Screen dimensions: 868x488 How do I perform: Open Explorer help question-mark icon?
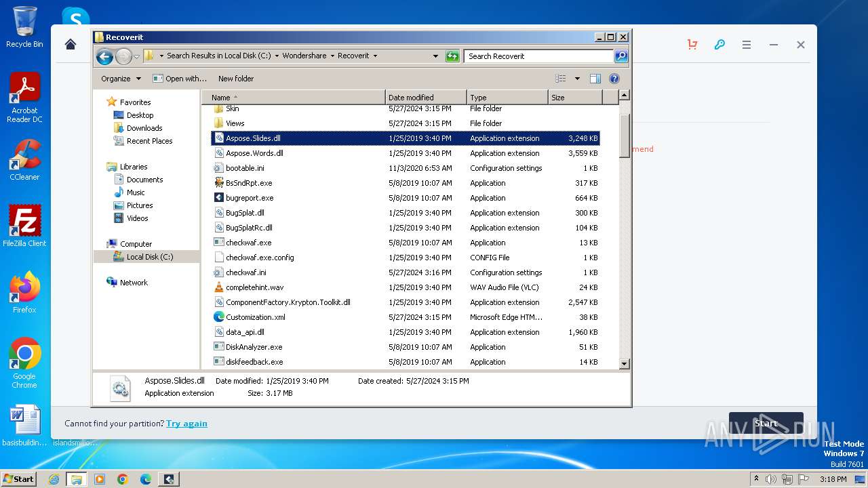(614, 79)
